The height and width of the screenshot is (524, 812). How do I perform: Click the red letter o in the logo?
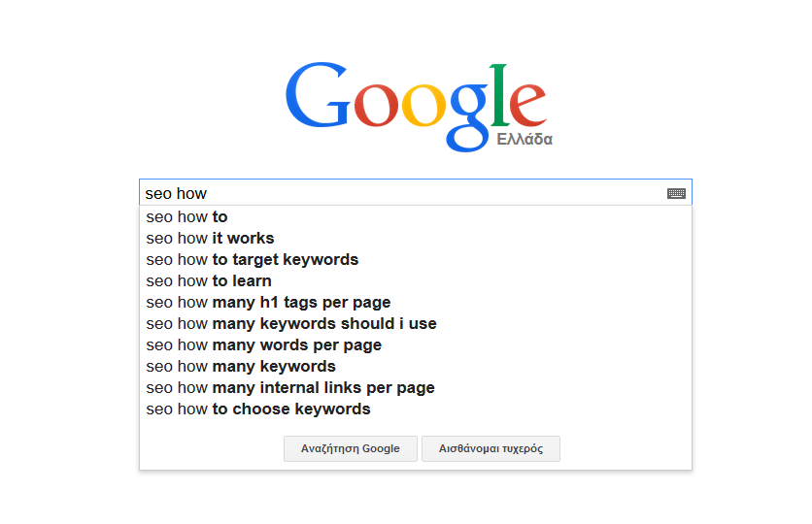377,105
